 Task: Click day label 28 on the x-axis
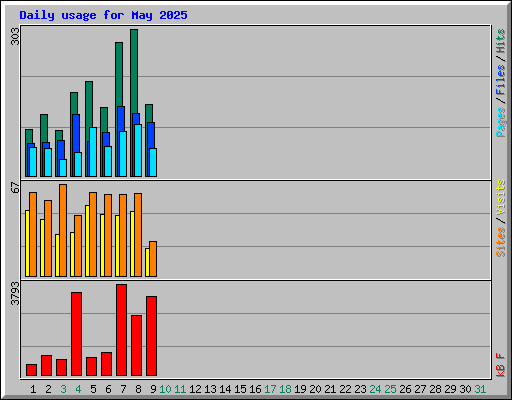point(435,389)
